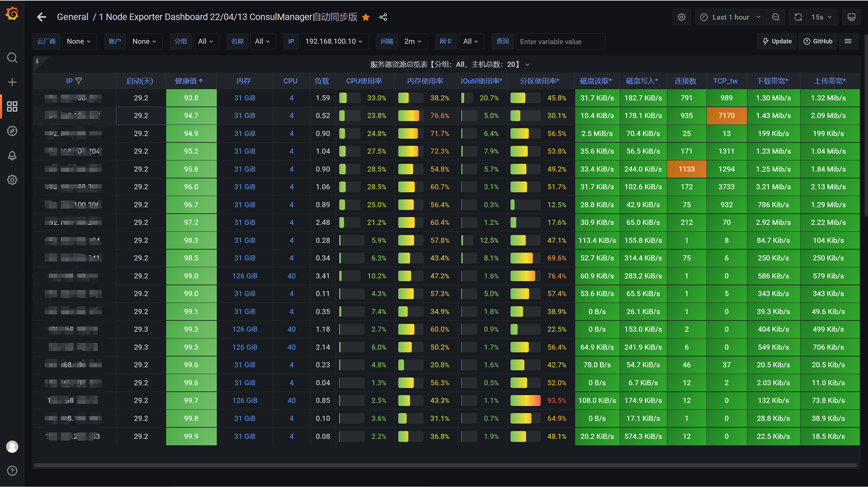Open the user profile avatar
The width and height of the screenshot is (868, 487).
pyautogui.click(x=12, y=447)
